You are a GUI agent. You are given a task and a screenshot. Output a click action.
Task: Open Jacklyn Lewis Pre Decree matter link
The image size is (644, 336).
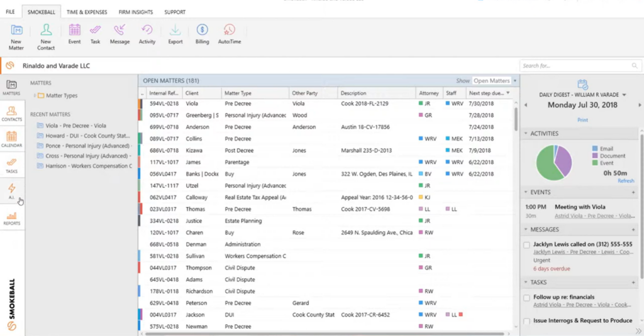coord(583,252)
